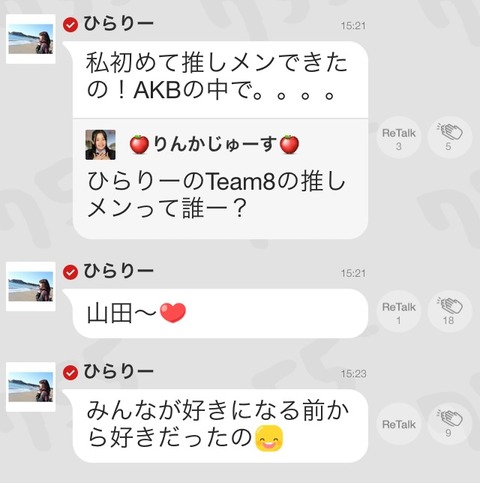Image resolution: width=480 pixels, height=483 pixels.
Task: Click the みんなが好きになる message bubble
Action: tap(220, 425)
